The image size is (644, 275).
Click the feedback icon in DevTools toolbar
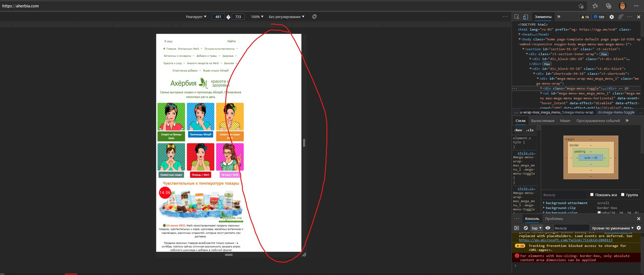point(621,17)
